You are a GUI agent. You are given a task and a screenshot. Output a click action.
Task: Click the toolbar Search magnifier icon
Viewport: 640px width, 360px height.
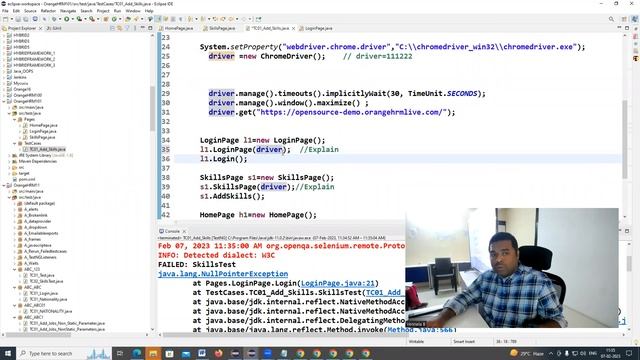tap(611, 19)
